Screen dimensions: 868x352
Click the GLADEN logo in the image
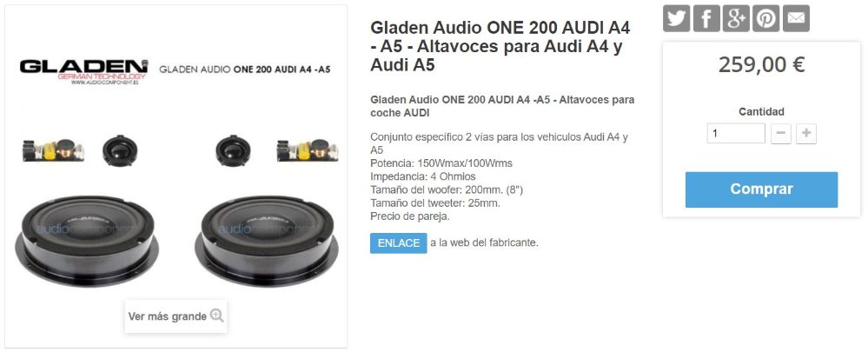tap(83, 71)
